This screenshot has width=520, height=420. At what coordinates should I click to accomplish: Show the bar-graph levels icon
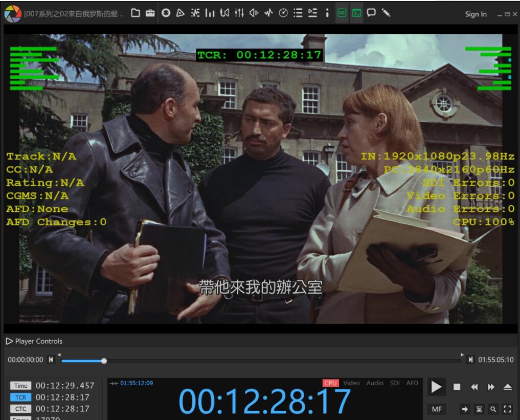coord(210,13)
